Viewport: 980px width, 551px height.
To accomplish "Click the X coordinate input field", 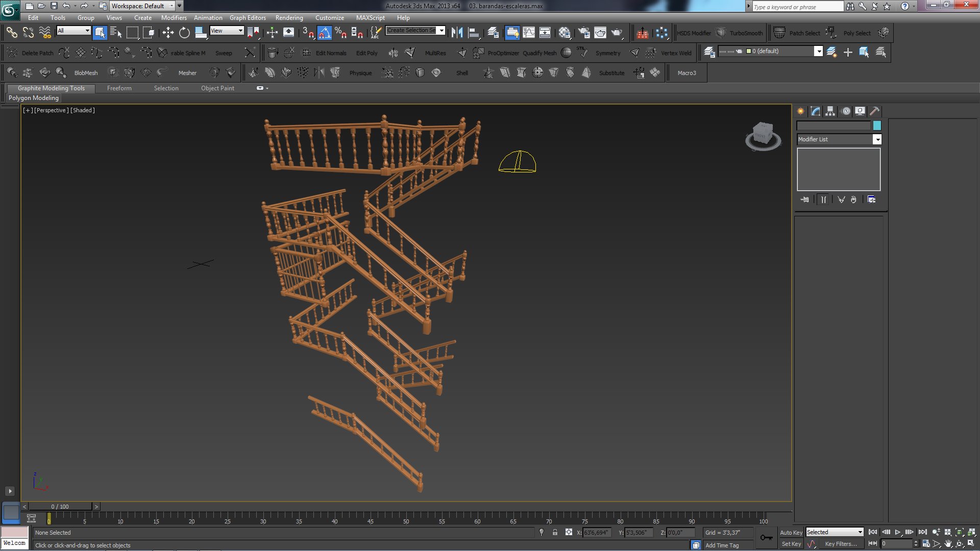I will [x=596, y=532].
